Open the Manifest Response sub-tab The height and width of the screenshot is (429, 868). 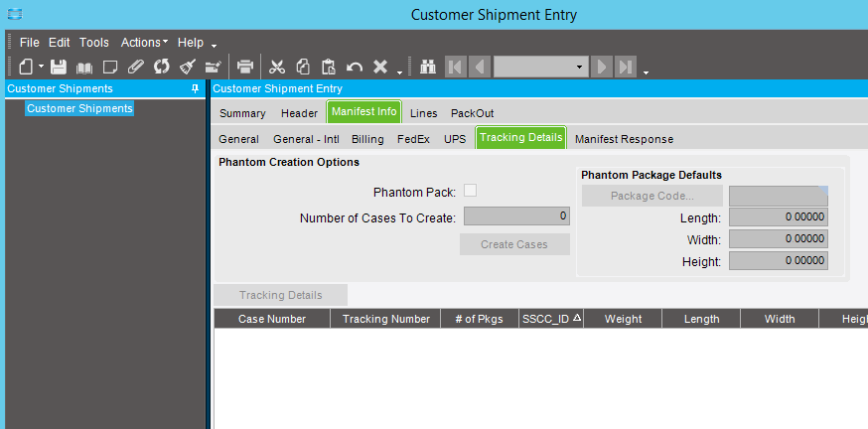624,139
